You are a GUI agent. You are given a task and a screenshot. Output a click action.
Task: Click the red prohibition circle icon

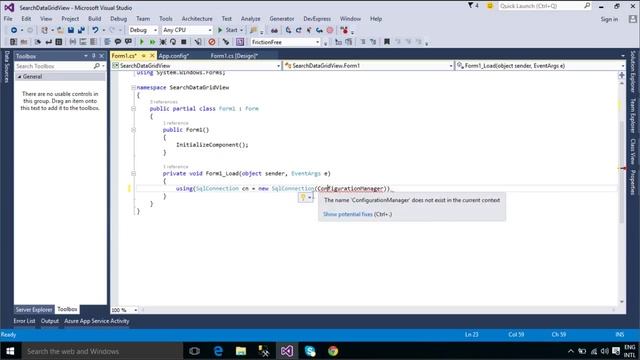point(211,42)
